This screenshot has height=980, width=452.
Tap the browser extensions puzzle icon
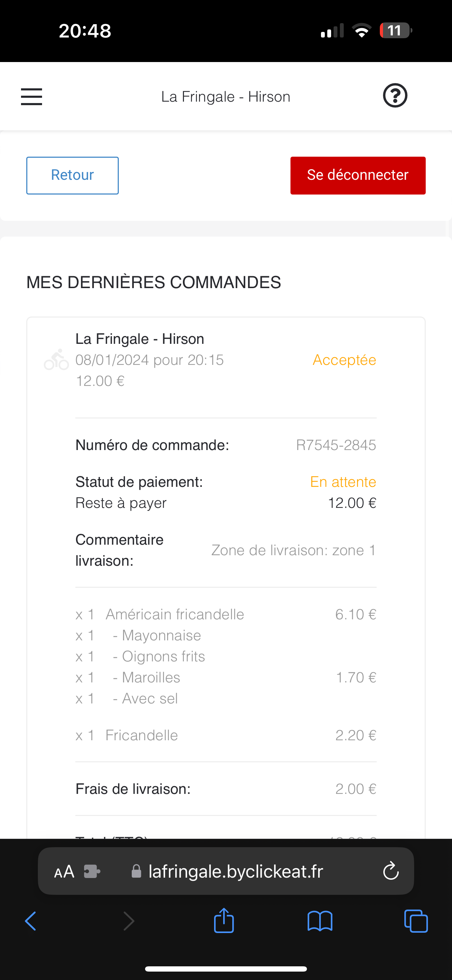tap(92, 872)
